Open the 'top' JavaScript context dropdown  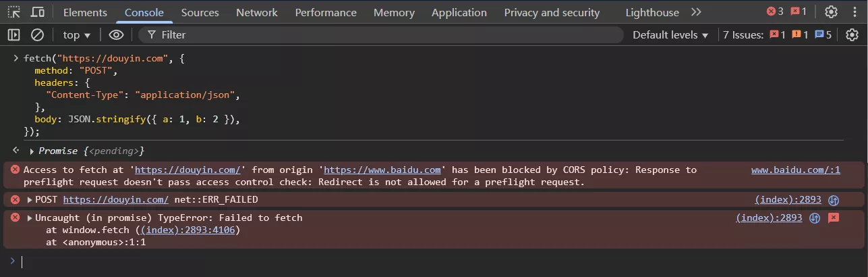pyautogui.click(x=77, y=34)
